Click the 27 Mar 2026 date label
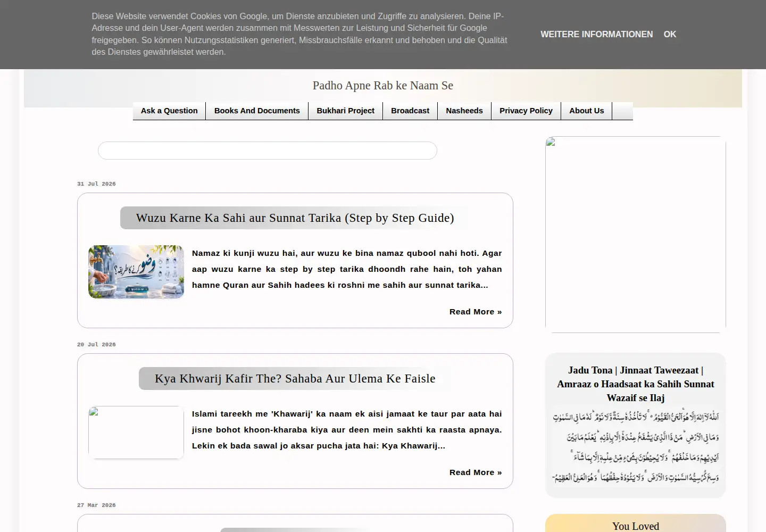 coord(96,505)
